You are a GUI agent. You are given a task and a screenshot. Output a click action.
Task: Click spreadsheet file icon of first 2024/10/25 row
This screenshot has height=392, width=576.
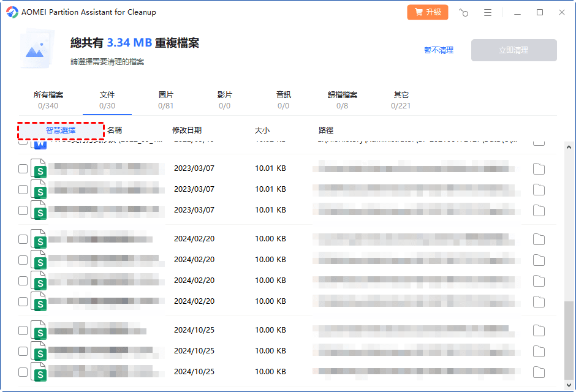point(39,330)
